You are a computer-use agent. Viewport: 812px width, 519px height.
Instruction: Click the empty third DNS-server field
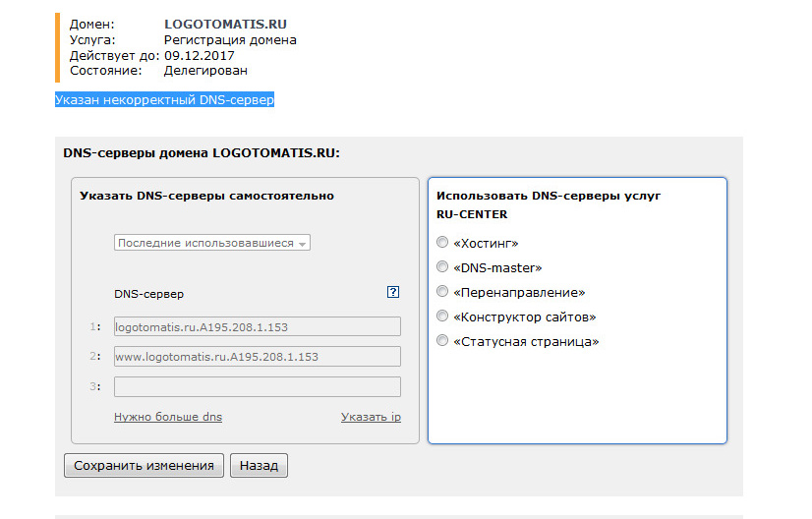point(258,387)
